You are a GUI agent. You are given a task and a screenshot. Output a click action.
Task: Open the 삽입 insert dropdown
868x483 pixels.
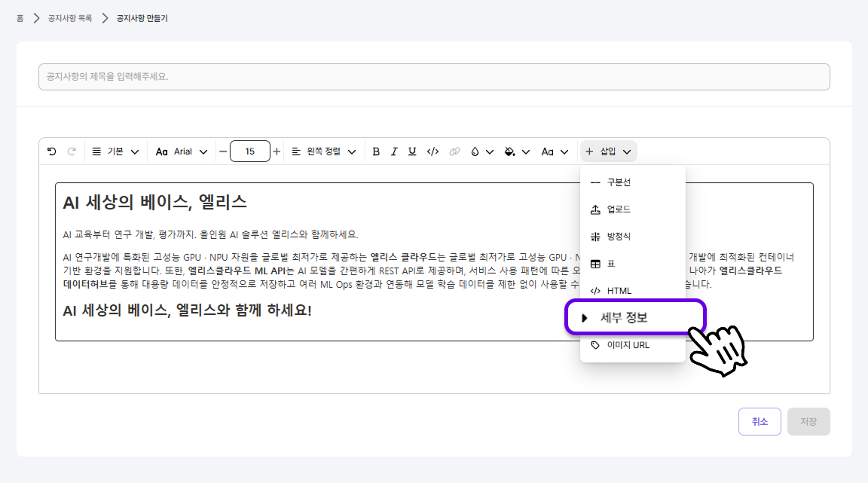[x=608, y=151]
